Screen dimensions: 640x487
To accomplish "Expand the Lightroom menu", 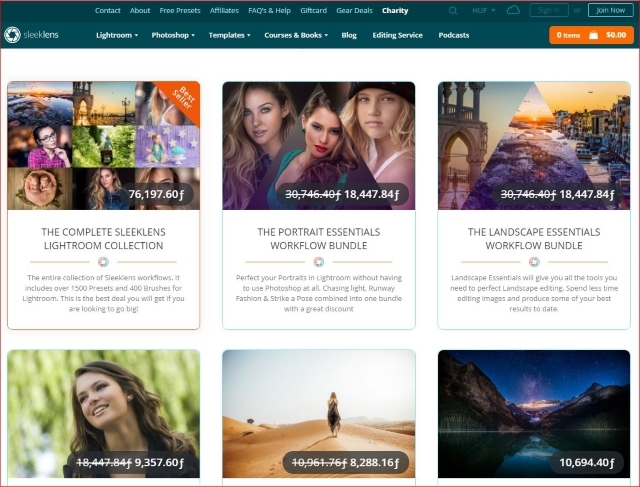I will click(x=117, y=35).
